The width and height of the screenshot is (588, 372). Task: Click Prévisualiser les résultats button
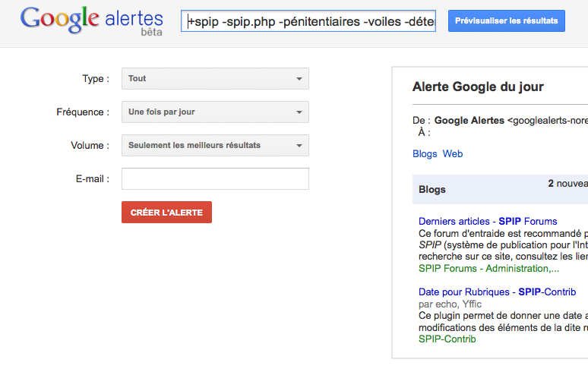[506, 21]
